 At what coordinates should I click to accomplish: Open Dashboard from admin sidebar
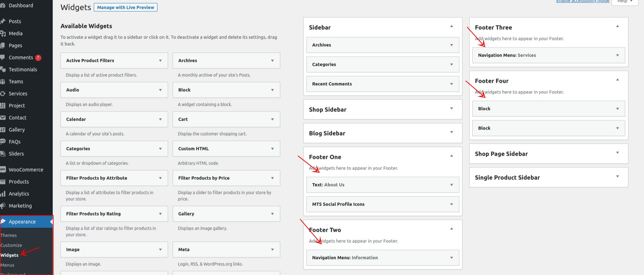point(21,5)
